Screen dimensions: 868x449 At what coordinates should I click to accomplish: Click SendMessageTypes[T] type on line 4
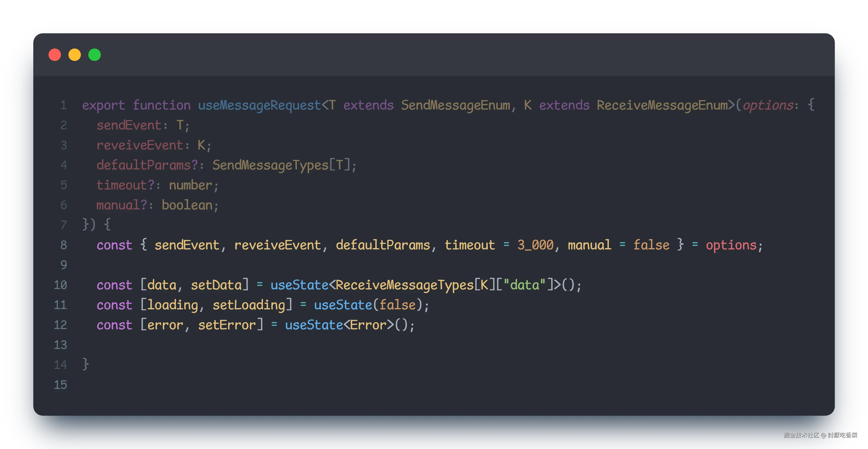pyautogui.click(x=281, y=165)
